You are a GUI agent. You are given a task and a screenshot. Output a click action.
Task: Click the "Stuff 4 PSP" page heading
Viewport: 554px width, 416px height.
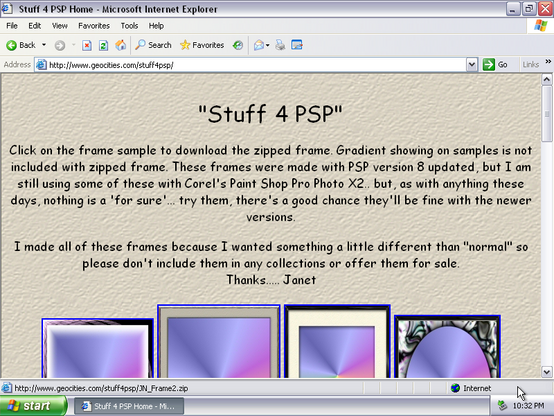click(x=270, y=114)
